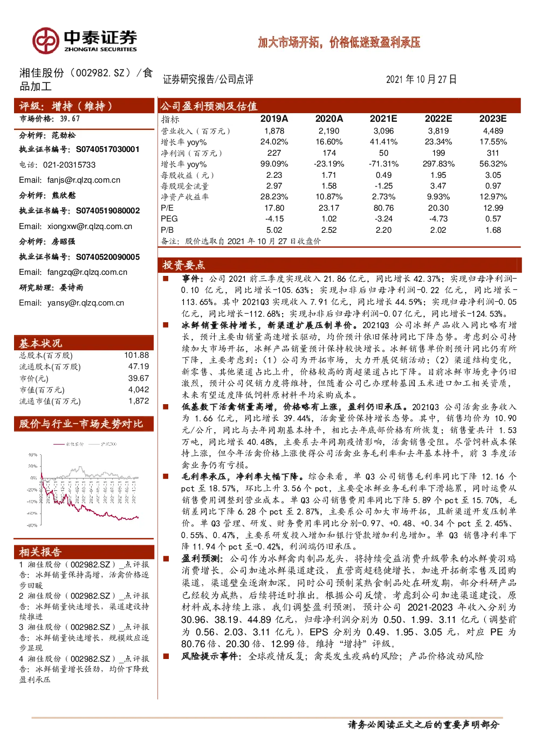Screen dimensions: 535x756
Task: Select the text 证券研究报告/公司点评
Action: click(x=208, y=80)
